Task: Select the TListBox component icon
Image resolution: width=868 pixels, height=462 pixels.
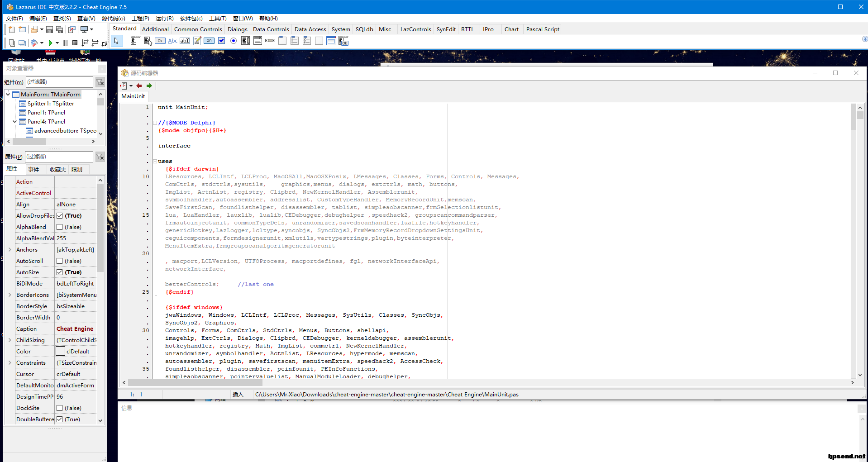Action: click(246, 41)
